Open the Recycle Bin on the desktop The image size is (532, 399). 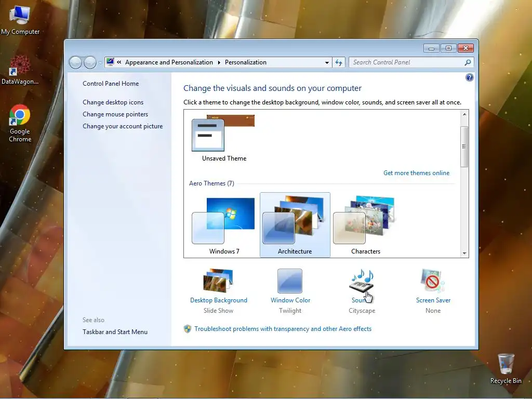(506, 369)
